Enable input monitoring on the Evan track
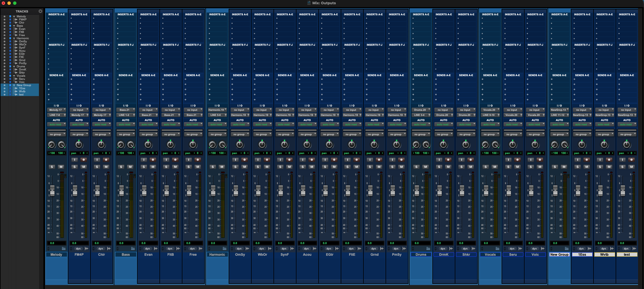The width and height of the screenshot is (644, 289). (144, 159)
